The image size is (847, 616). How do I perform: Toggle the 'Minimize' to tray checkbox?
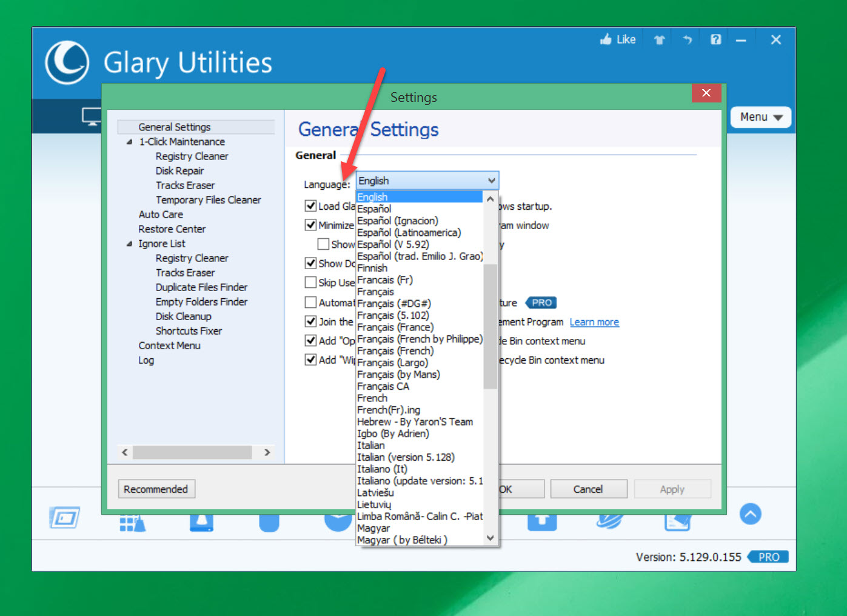pyautogui.click(x=311, y=225)
